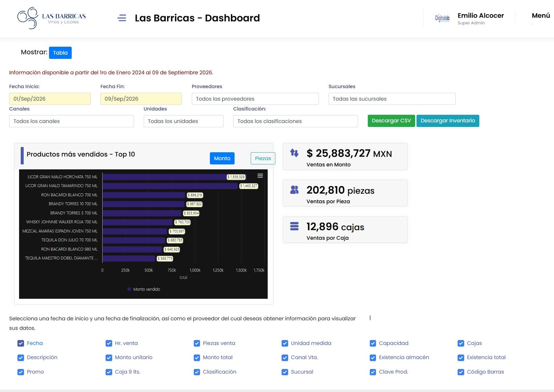The width and height of the screenshot is (554, 392).
Task: Open the Fecha Fin date field
Action: point(141,99)
